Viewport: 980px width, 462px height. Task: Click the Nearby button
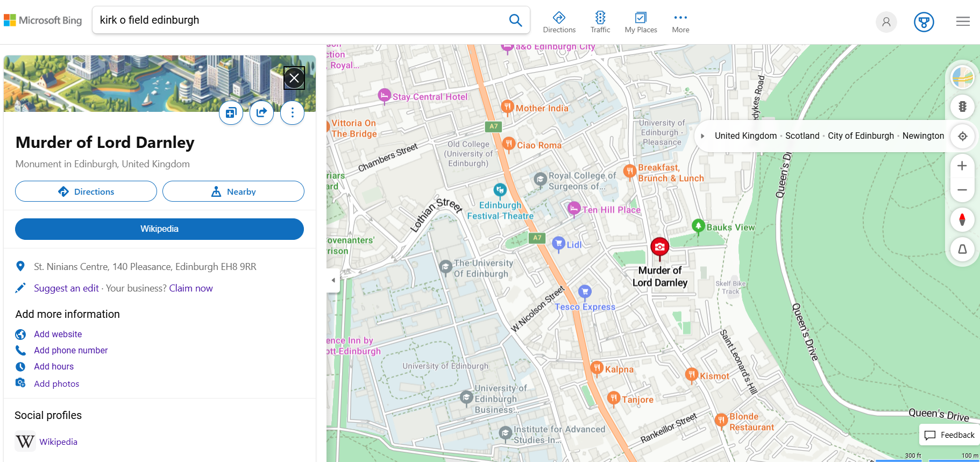[233, 191]
